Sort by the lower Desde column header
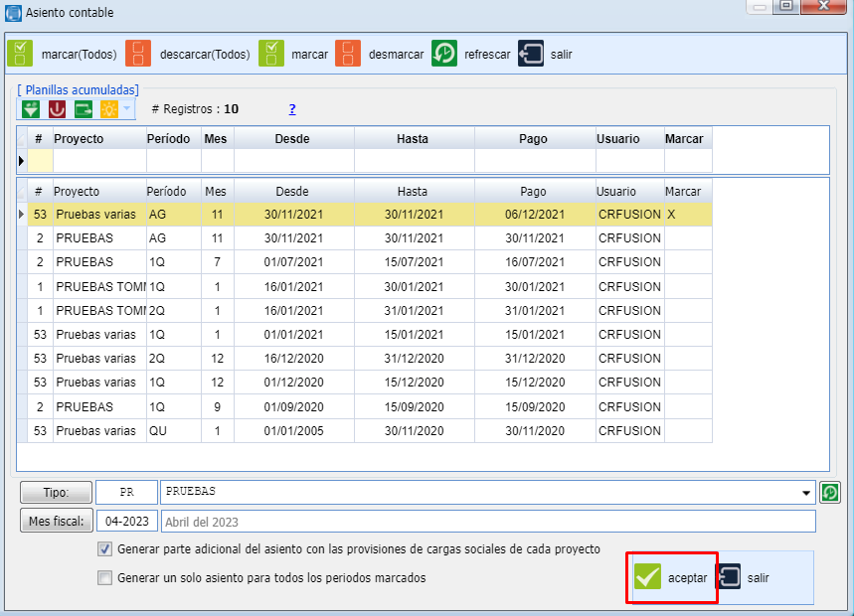The height and width of the screenshot is (616, 854). (x=294, y=192)
